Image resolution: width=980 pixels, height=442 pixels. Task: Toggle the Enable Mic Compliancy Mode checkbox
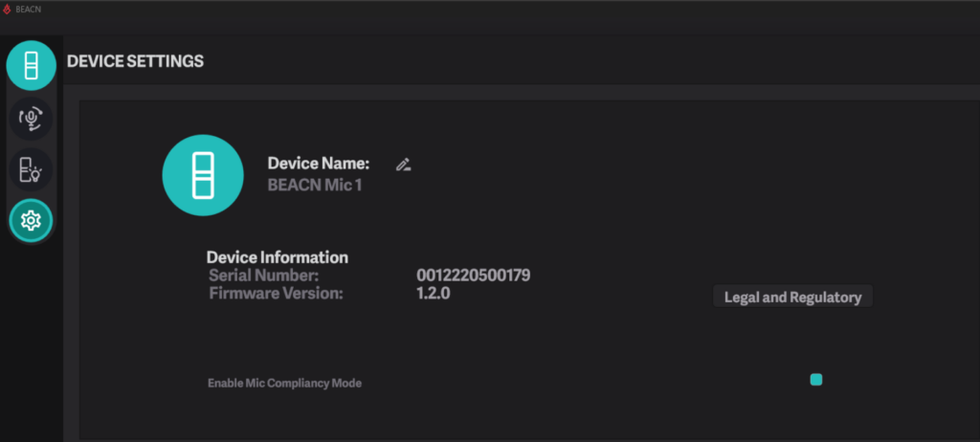point(815,380)
